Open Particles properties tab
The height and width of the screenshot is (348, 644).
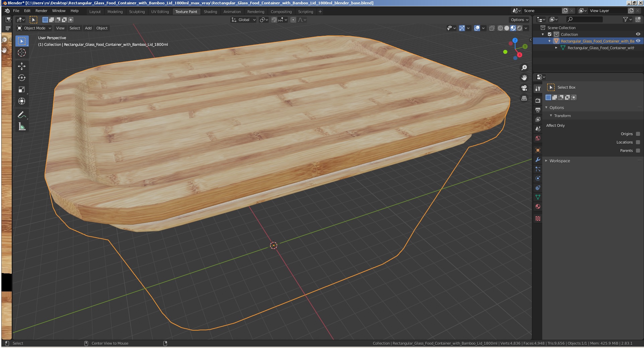point(538,169)
